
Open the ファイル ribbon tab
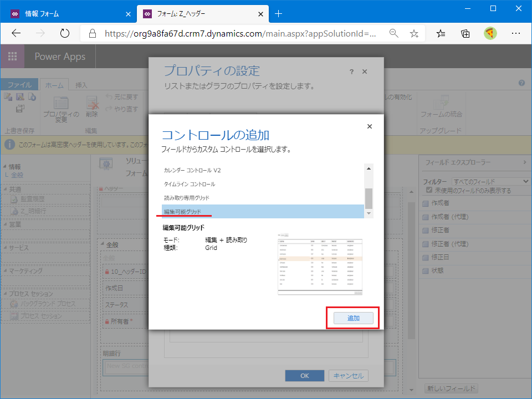(20, 84)
